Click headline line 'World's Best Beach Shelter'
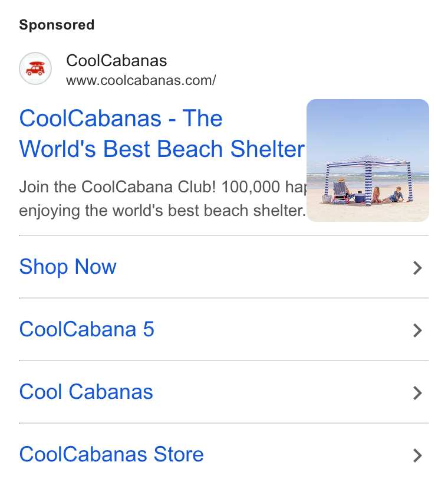This screenshot has width=448, height=485. pos(162,149)
